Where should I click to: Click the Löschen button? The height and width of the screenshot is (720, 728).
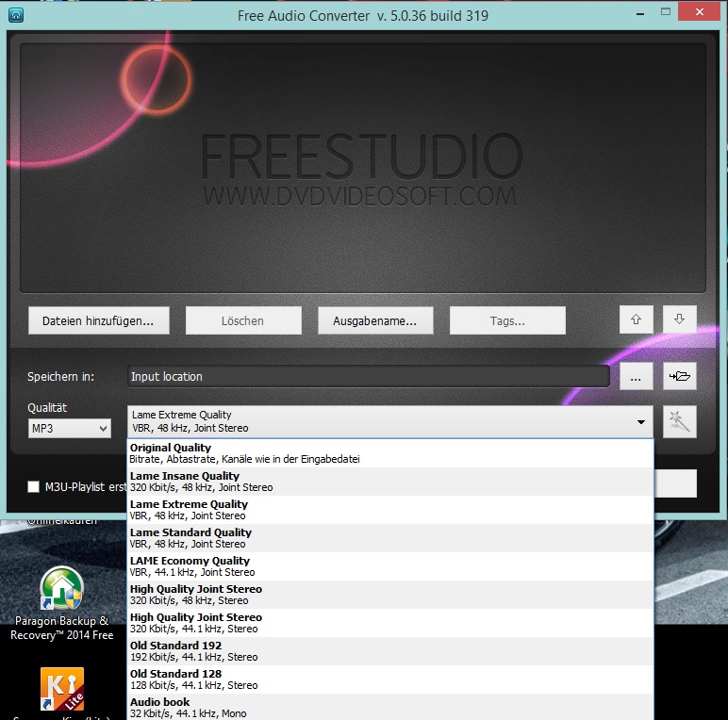[243, 320]
